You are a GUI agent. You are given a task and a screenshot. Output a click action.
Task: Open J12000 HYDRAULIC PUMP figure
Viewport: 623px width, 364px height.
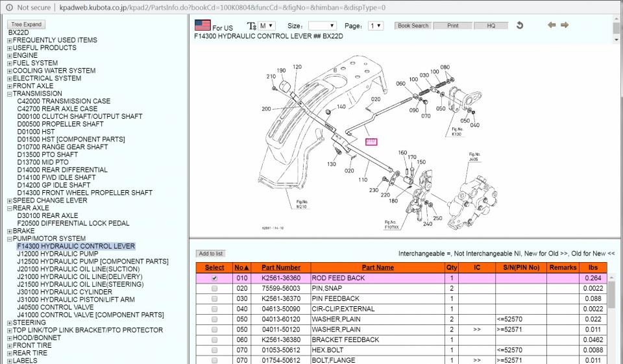58,254
